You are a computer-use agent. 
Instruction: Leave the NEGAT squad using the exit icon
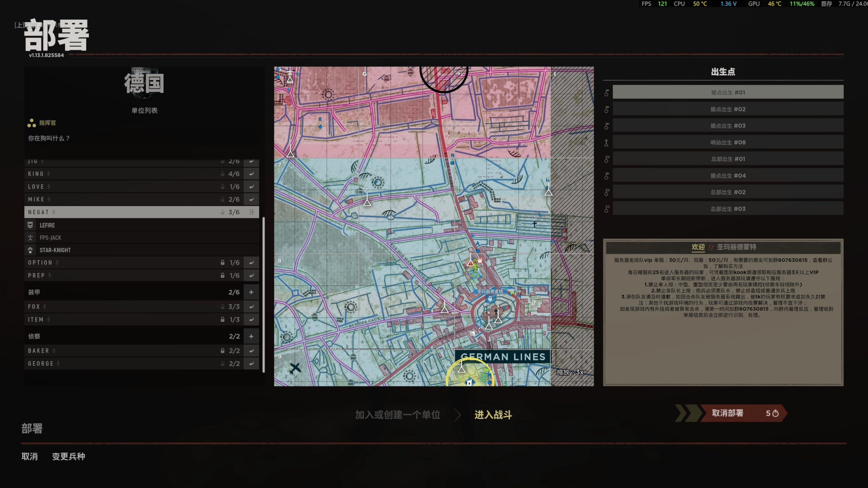[252, 212]
